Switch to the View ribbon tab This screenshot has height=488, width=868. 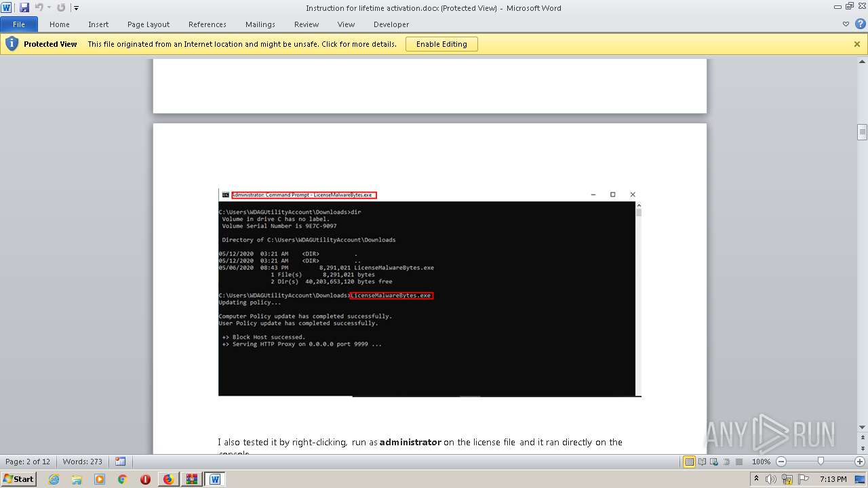point(346,24)
